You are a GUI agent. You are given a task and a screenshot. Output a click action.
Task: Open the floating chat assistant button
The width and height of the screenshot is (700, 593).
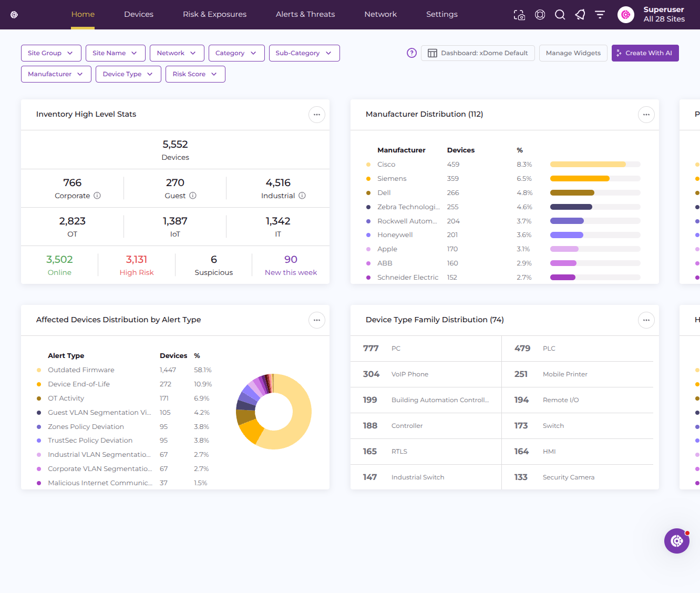point(677,541)
